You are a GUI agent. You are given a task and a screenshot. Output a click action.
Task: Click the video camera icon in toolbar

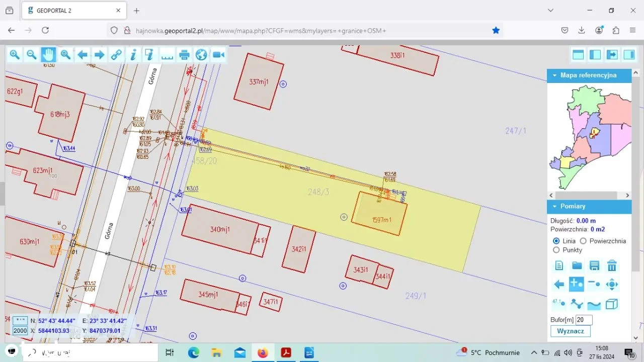coord(218,55)
